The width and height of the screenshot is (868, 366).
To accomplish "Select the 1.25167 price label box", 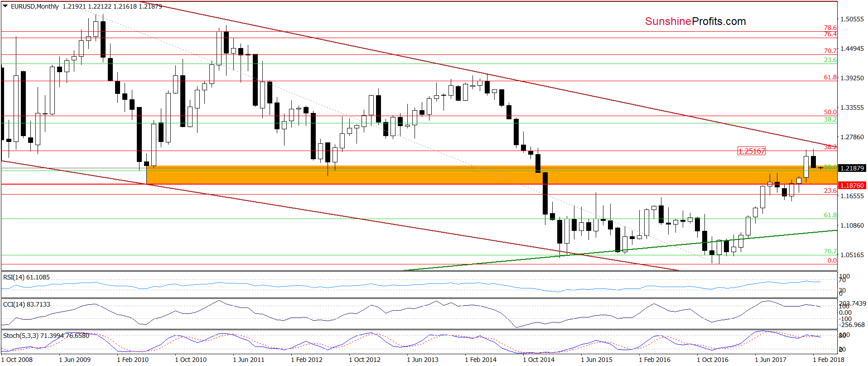I will (752, 151).
